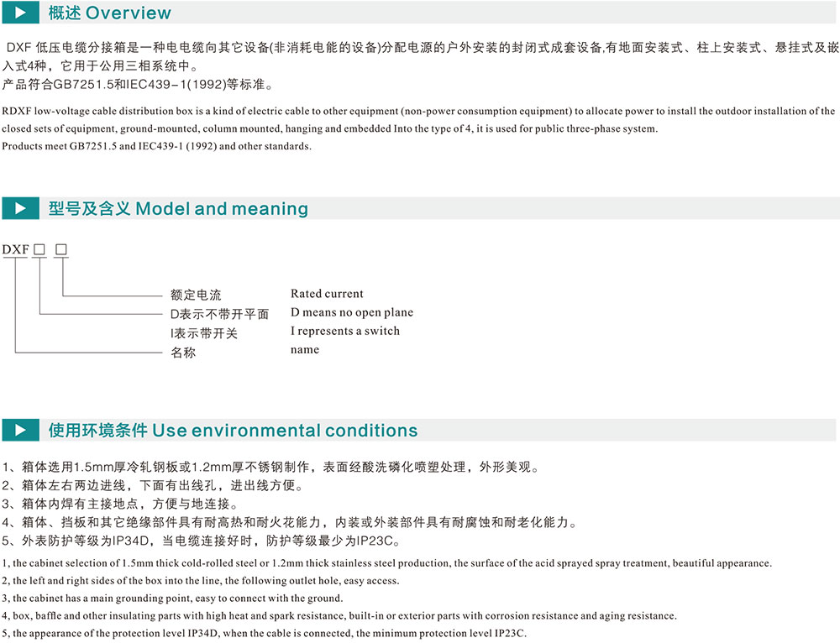Click the 名称 label in model diagram
Image resolution: width=840 pixels, height=643 pixels.
183,353
